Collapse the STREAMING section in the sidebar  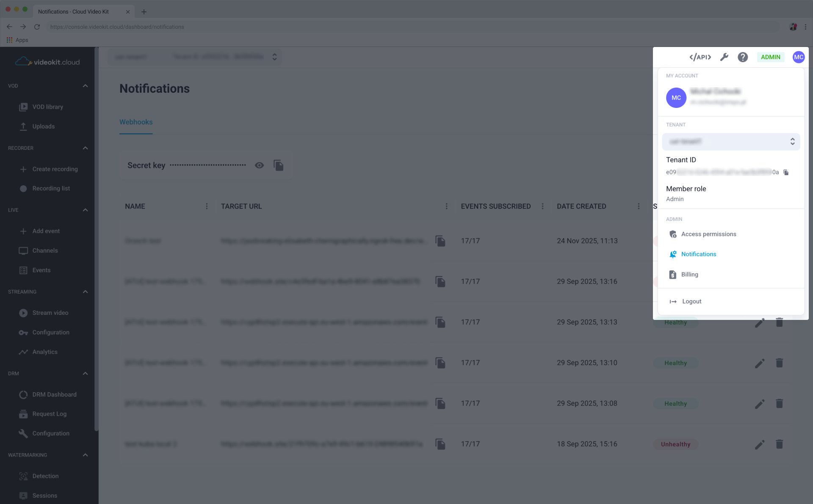pos(85,292)
